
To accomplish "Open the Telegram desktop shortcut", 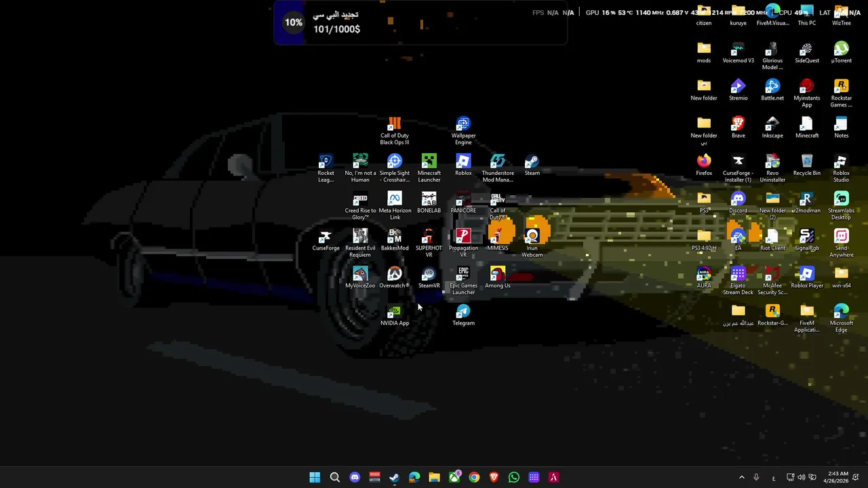I will [x=463, y=315].
